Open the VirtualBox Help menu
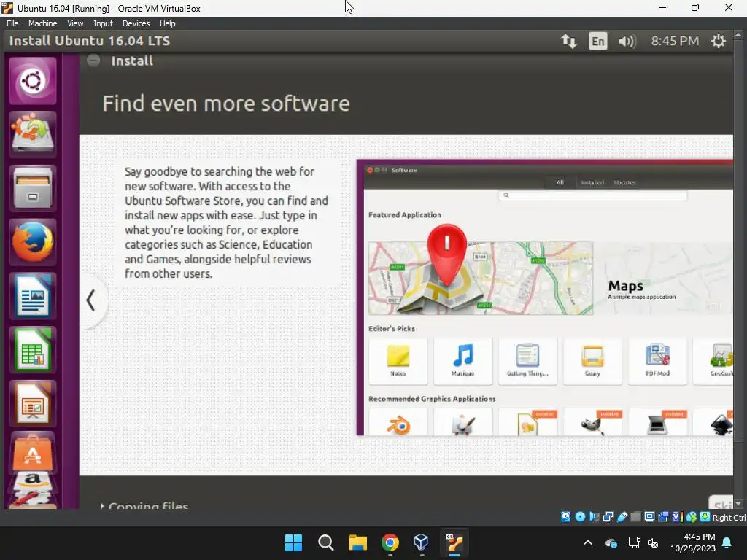The width and height of the screenshot is (747, 560). click(167, 23)
